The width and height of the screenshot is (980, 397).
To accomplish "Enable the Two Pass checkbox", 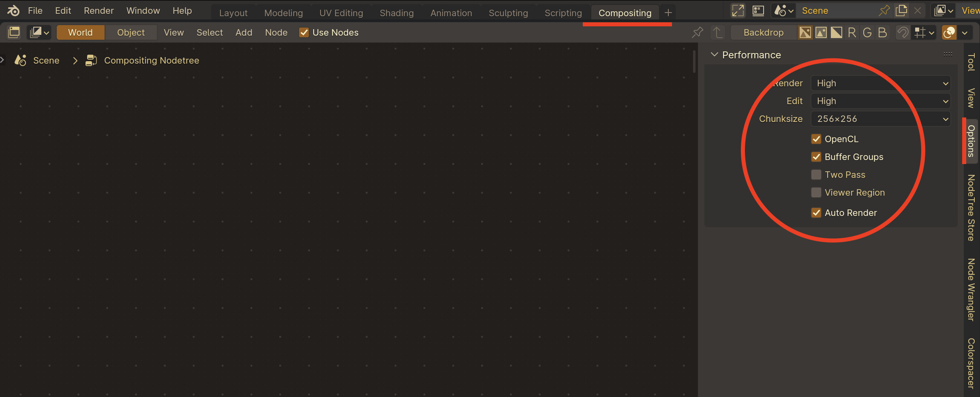I will point(816,175).
